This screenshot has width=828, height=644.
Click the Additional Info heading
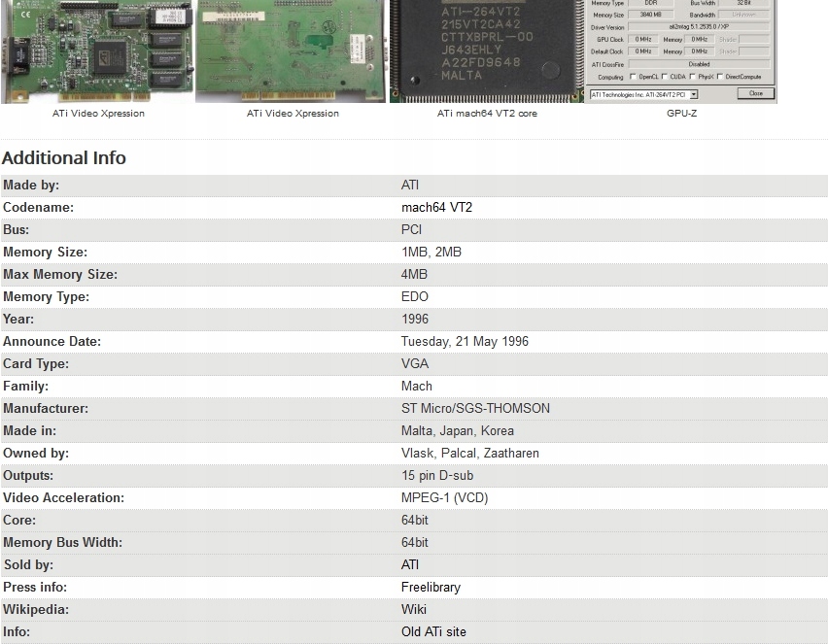click(64, 157)
